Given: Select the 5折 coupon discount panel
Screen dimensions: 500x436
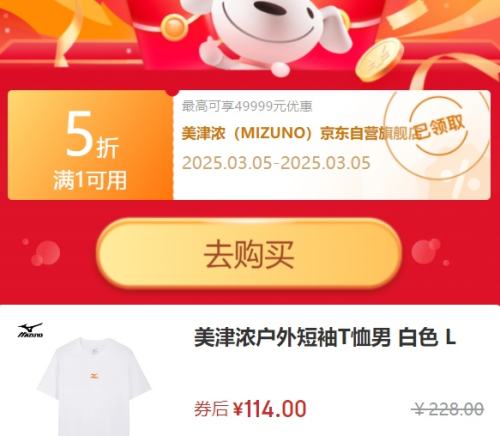Looking at the screenshot, I should (90, 145).
